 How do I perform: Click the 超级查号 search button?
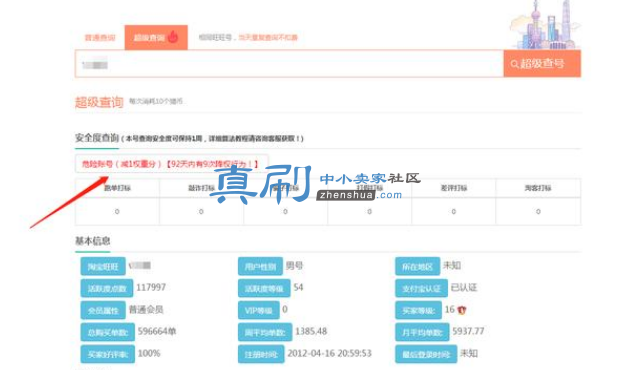point(542,64)
